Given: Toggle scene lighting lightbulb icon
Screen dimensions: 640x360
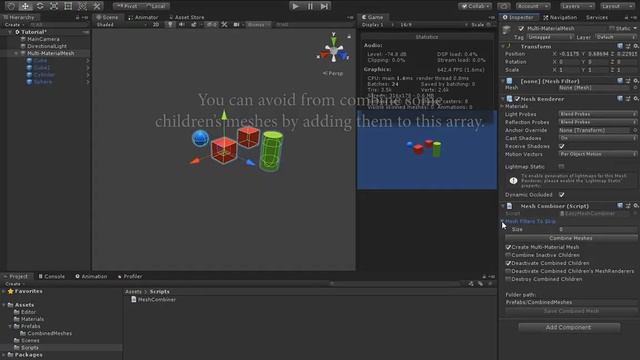Looking at the screenshot, I should coord(170,24).
